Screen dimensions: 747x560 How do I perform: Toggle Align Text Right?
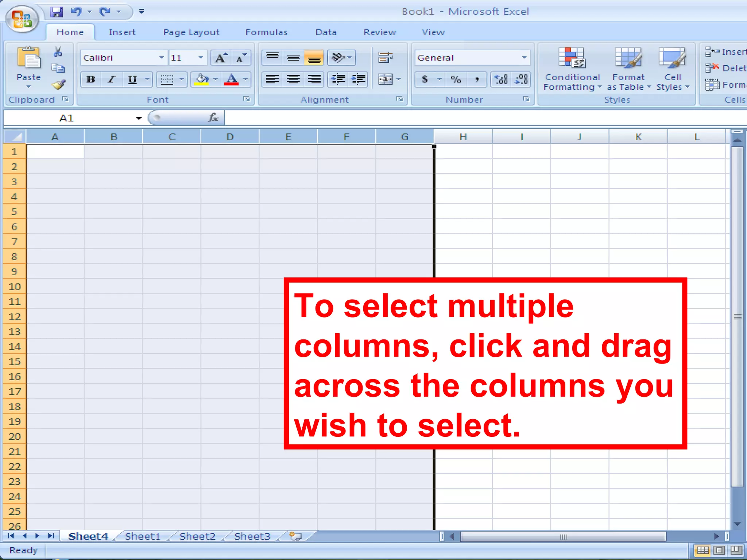pos(314,79)
